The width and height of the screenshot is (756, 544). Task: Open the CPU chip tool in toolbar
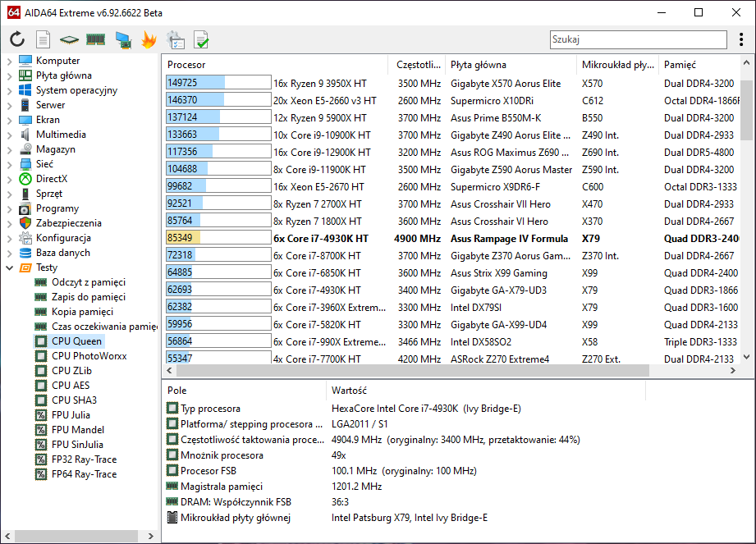point(70,39)
